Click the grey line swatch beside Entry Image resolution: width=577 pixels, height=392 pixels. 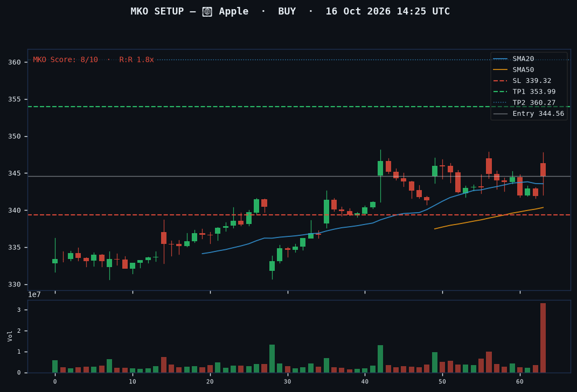pyautogui.click(x=500, y=114)
